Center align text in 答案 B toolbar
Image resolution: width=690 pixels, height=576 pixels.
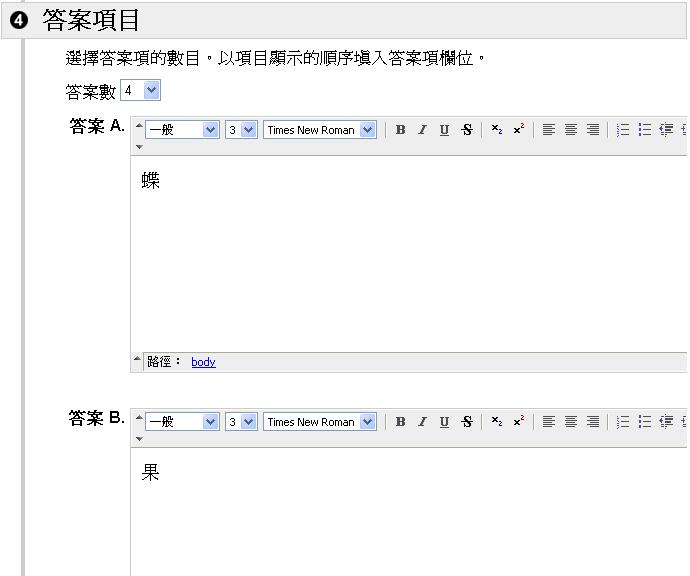tap(571, 422)
